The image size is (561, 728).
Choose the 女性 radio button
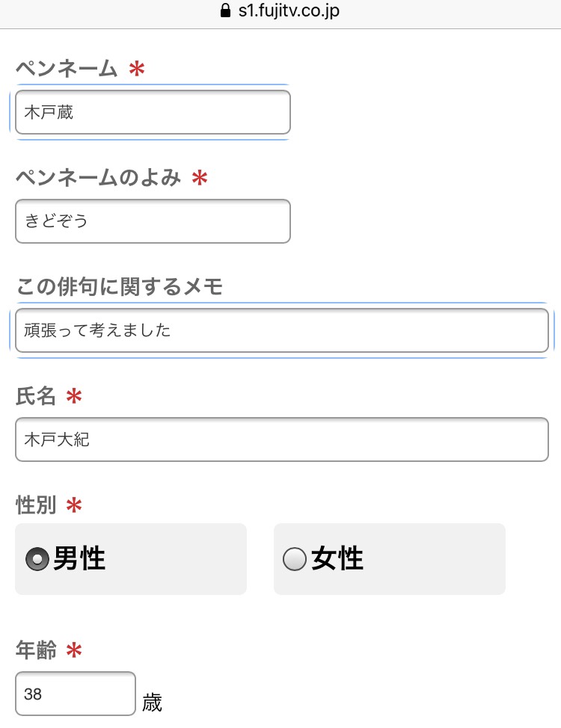click(295, 559)
